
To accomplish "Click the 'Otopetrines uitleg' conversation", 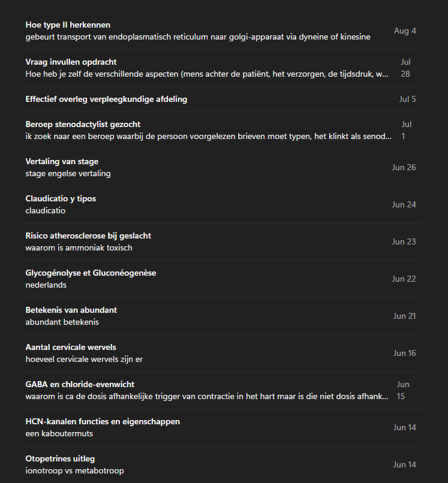I will [60, 459].
